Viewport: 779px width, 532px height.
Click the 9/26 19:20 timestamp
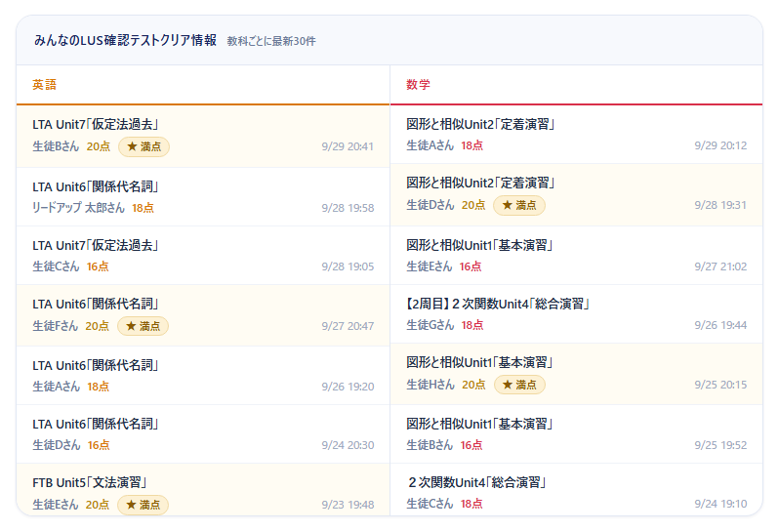tap(348, 387)
